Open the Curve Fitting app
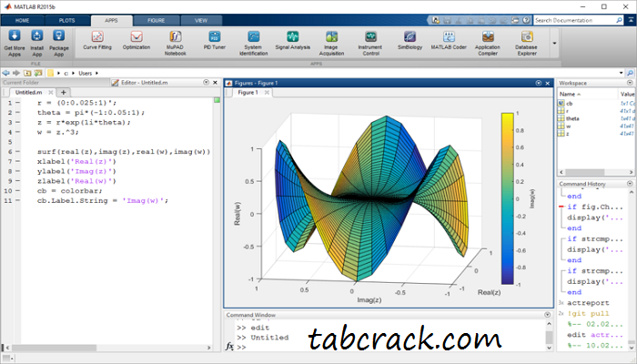This screenshot has height=364, width=637. coord(97,40)
